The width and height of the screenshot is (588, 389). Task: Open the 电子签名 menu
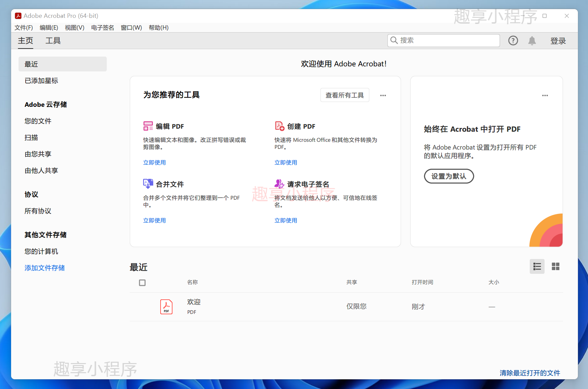(x=103, y=28)
